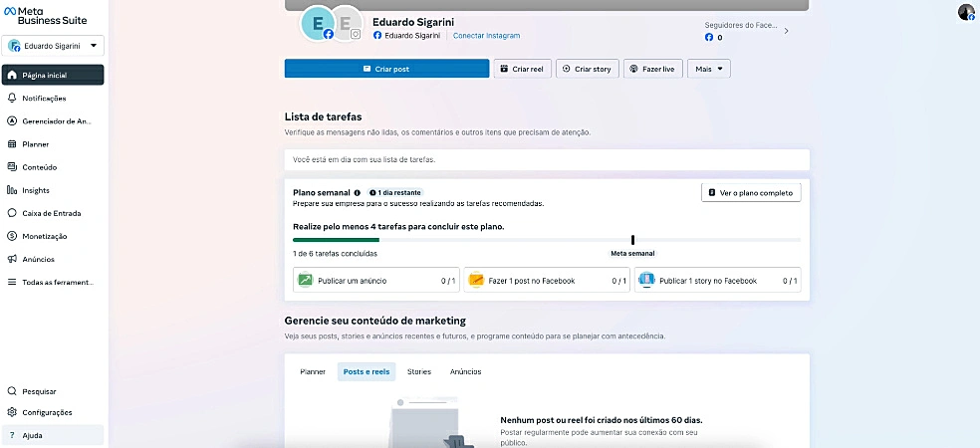Open the Publicar um anúncio task
The width and height of the screenshot is (980, 448).
[x=376, y=281]
